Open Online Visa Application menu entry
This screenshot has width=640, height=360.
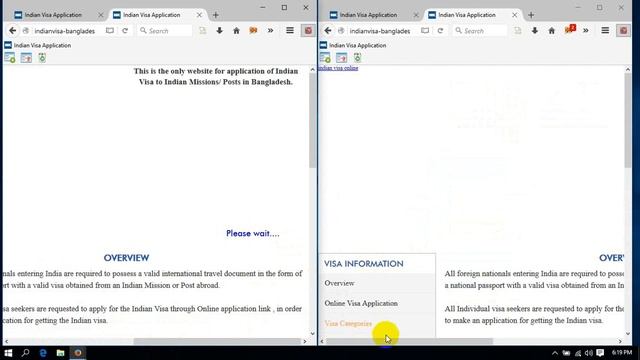[361, 303]
